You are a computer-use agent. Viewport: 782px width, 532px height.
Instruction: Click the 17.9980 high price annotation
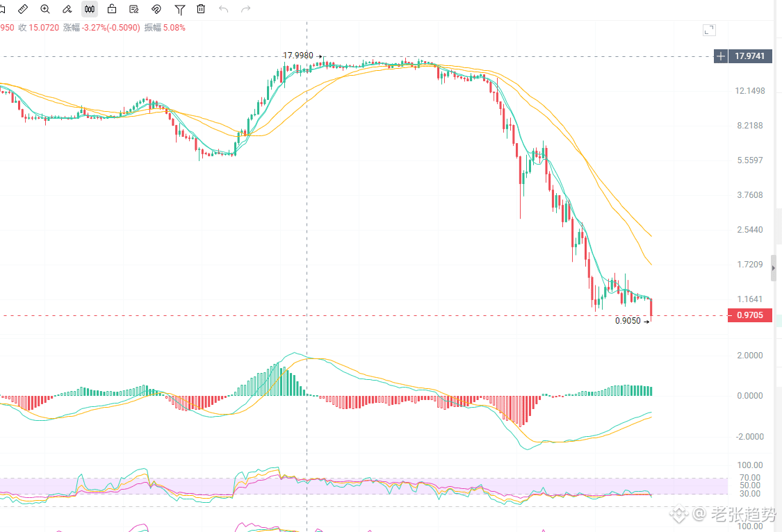tap(298, 56)
